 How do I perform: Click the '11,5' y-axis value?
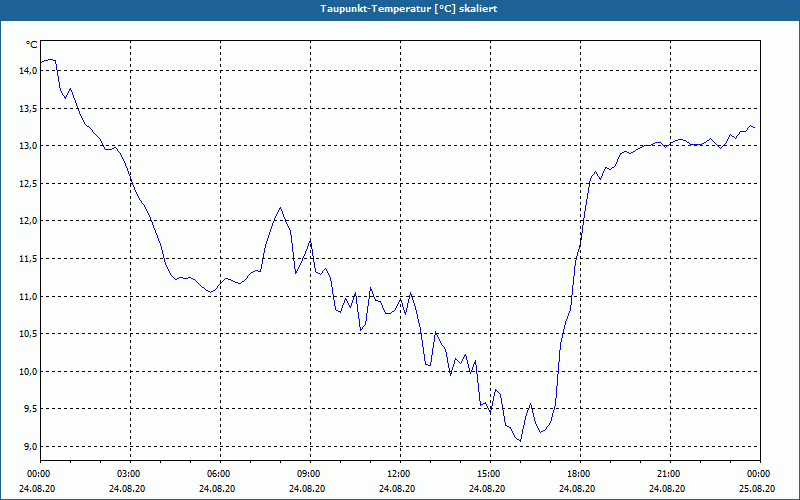click(x=28, y=259)
